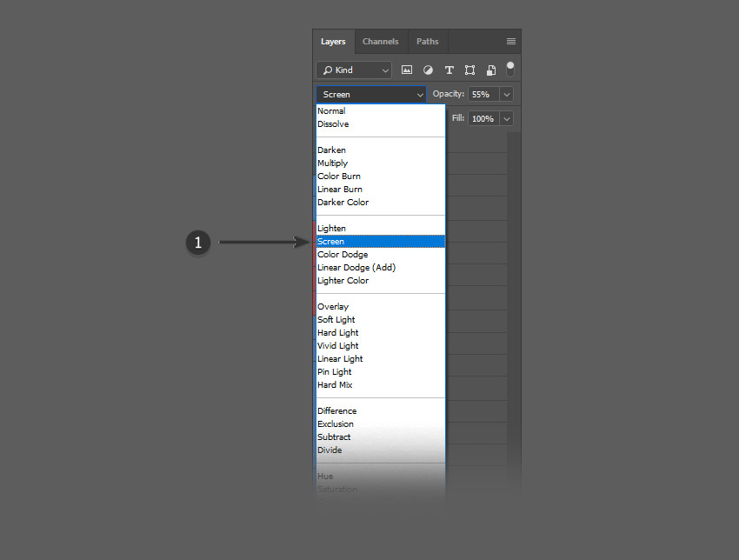Switch to the Paths tab
Screen dimensions: 739x560
(428, 42)
